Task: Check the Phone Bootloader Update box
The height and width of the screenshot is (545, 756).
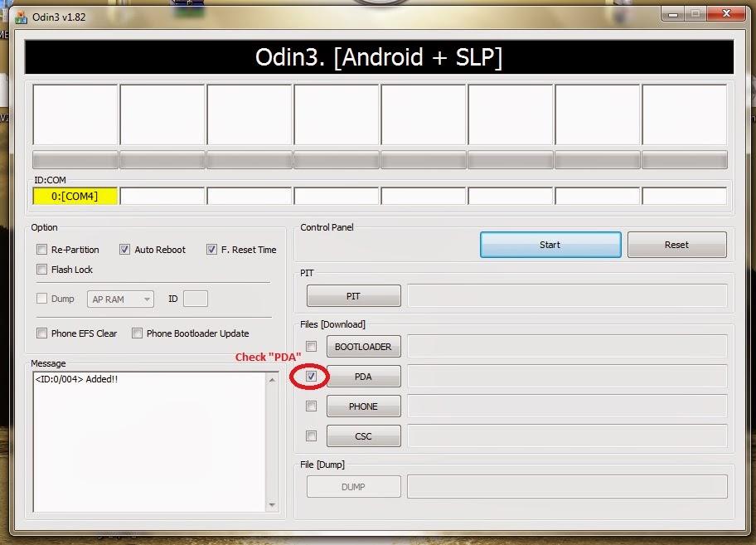Action: pos(138,333)
